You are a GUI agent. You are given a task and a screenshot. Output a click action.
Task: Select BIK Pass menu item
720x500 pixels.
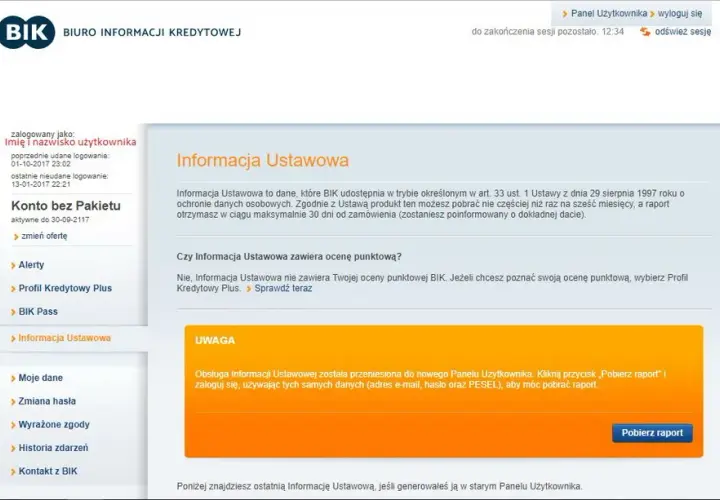(x=38, y=312)
